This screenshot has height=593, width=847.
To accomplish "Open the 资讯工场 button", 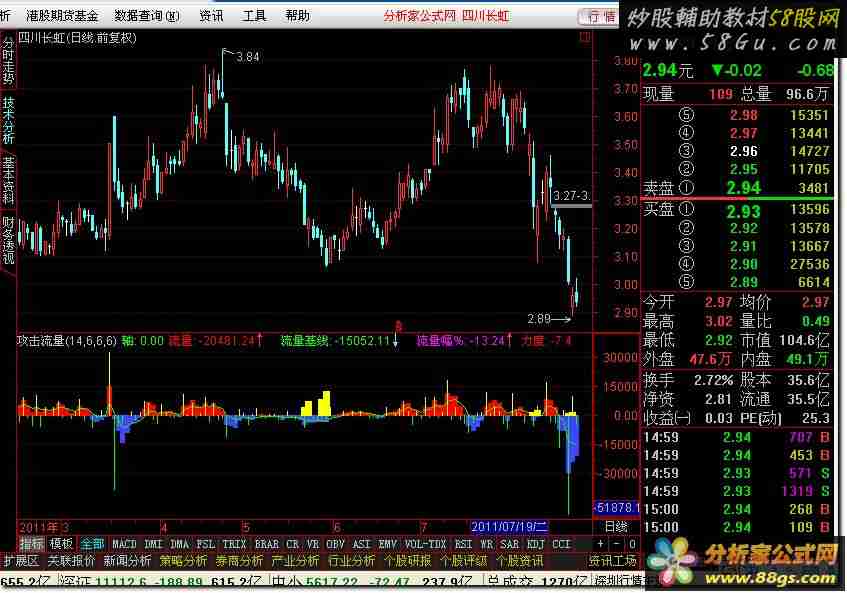I will 613,561.
